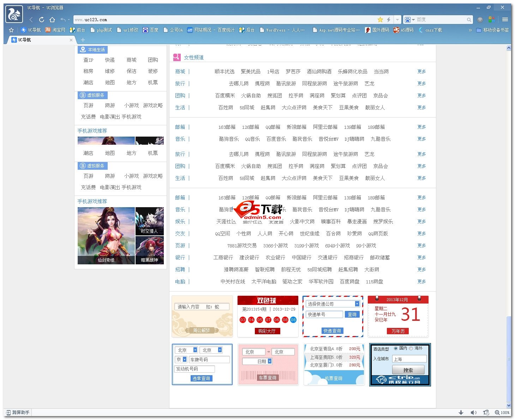Open 跨屏助手 in the status bar
The width and height of the screenshot is (515, 420).
click(x=18, y=412)
